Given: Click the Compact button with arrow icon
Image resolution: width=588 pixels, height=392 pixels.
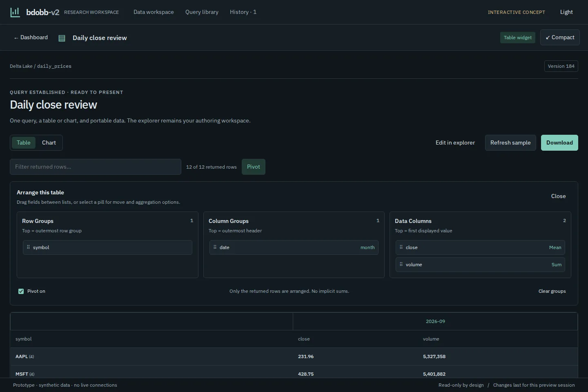Looking at the screenshot, I should (560, 37).
